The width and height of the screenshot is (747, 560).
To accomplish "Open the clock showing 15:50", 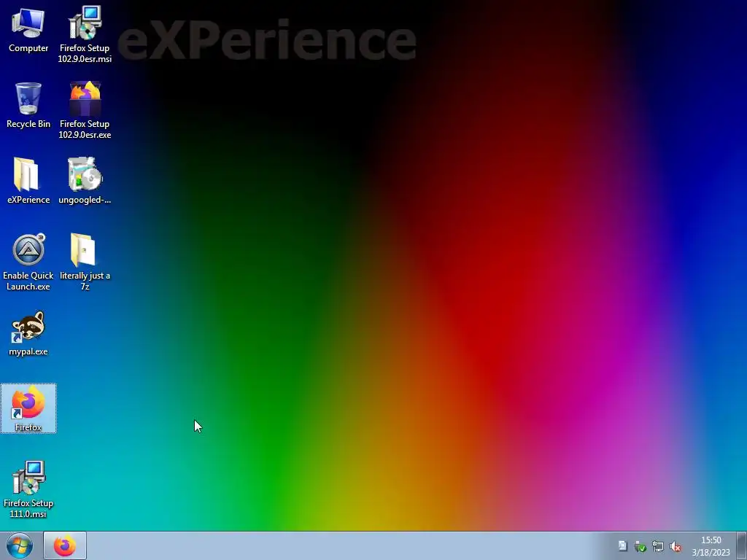I will (711, 546).
